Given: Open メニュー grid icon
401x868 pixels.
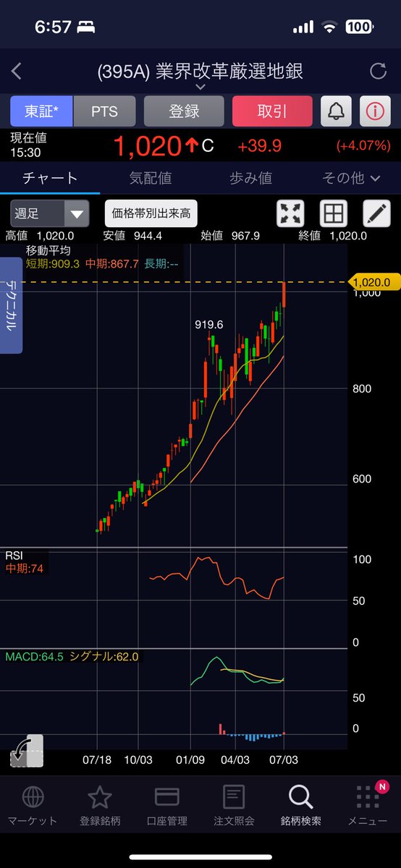Looking at the screenshot, I should click(x=368, y=797).
